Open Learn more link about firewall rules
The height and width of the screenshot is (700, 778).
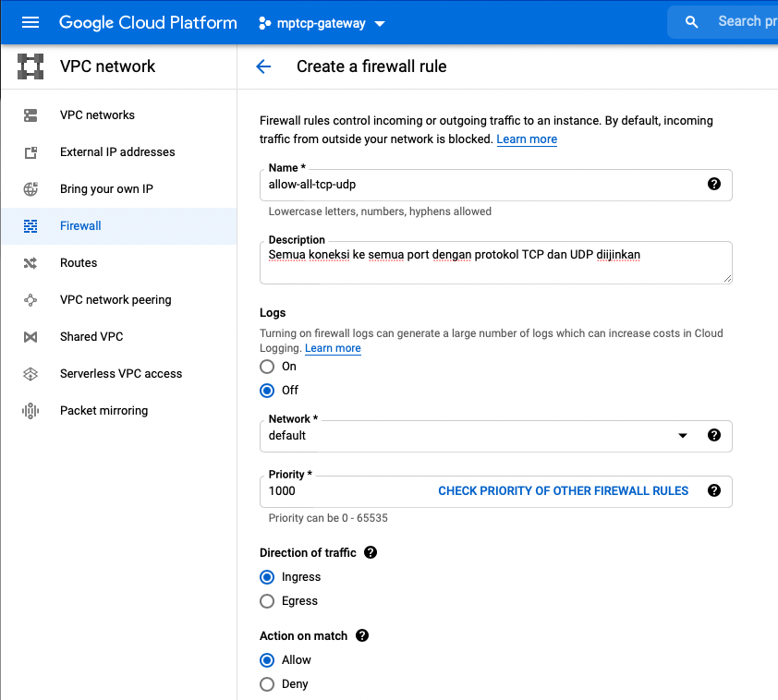527,139
